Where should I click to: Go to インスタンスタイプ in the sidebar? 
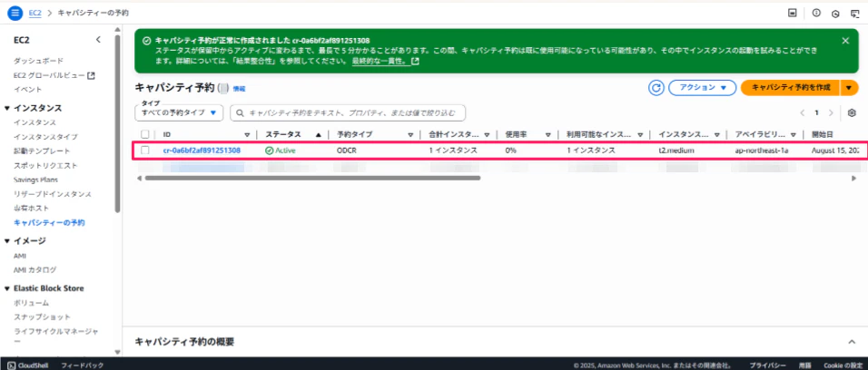click(x=46, y=137)
